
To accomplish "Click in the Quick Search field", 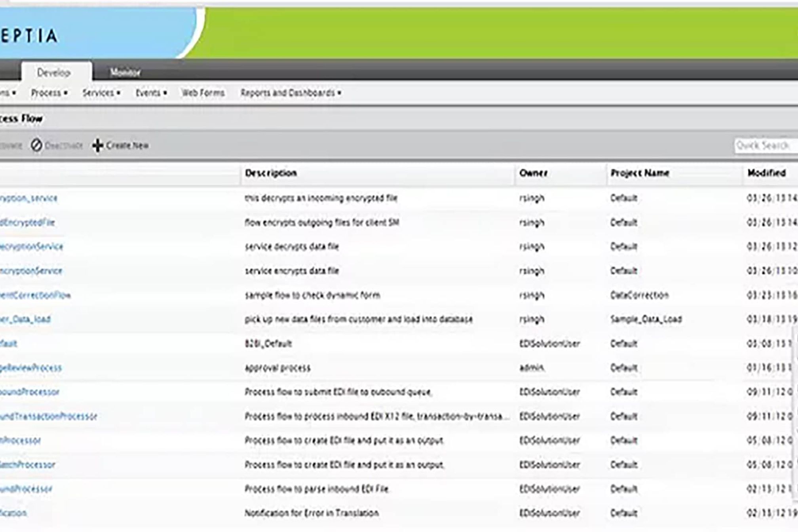I will tap(766, 145).
